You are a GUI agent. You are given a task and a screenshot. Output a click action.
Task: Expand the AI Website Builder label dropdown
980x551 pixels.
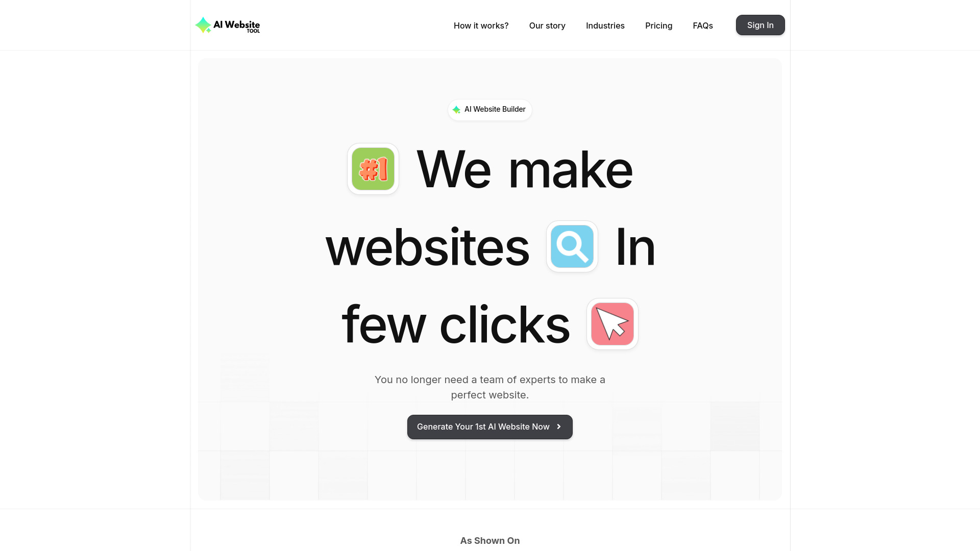[489, 110]
